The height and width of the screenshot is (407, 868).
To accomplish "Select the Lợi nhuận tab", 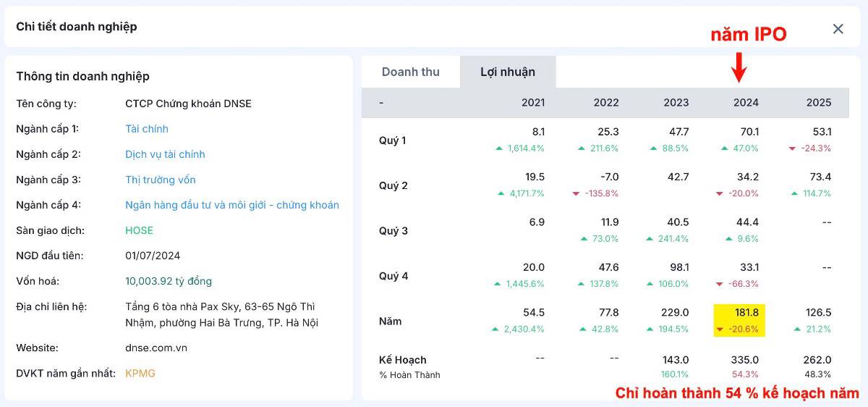I will click(508, 72).
